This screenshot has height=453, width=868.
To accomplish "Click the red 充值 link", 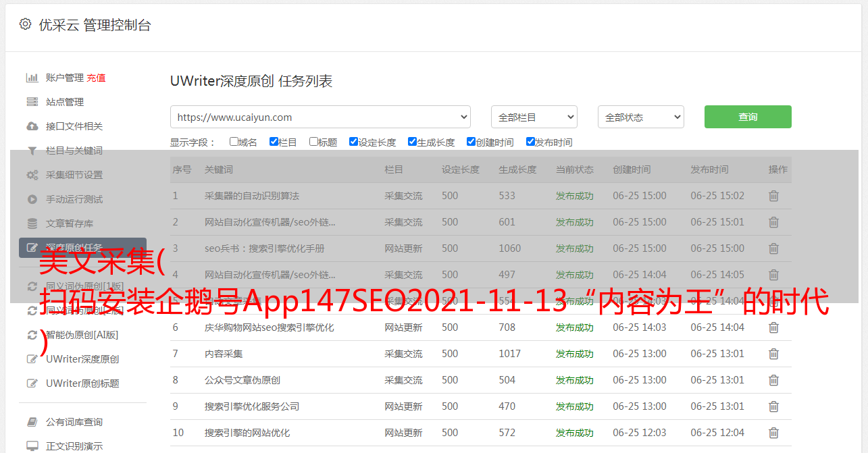I will coord(96,78).
